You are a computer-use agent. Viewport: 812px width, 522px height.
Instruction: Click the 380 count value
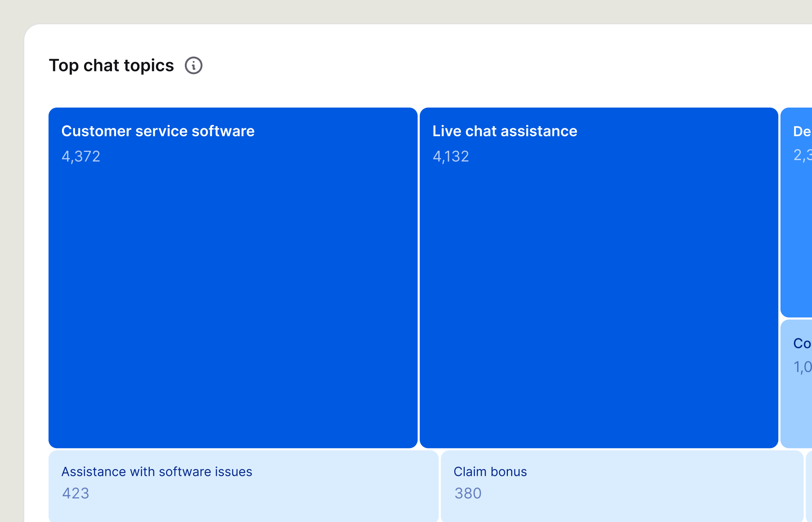(468, 493)
